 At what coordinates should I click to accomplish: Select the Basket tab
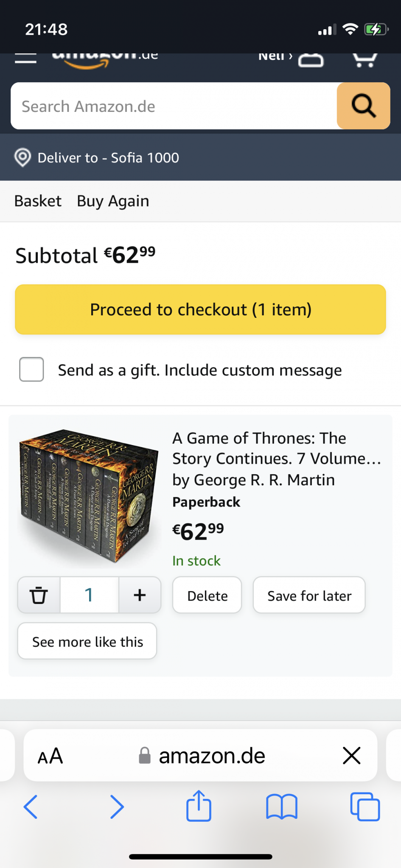click(x=38, y=201)
